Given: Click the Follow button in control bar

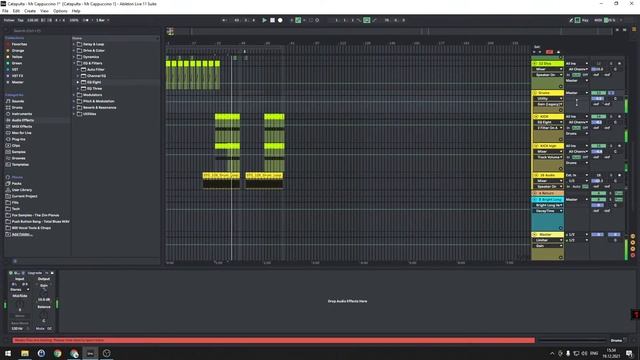Looking at the screenshot, I should click(9, 20).
